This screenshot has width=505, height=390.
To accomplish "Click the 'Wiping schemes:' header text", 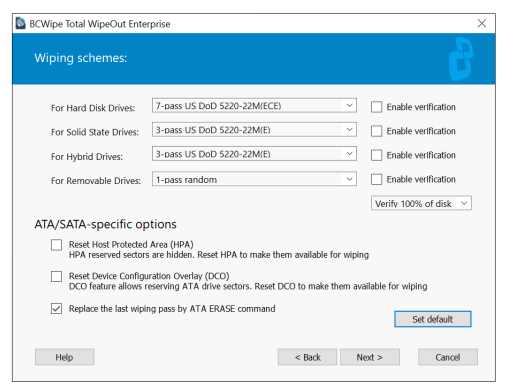I will pos(81,58).
